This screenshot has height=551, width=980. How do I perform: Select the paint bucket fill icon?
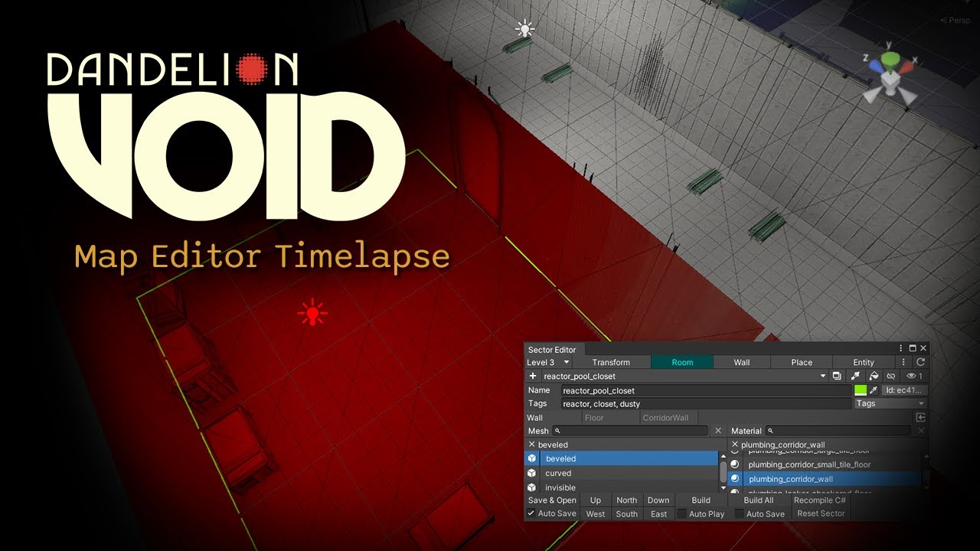pyautogui.click(x=874, y=377)
